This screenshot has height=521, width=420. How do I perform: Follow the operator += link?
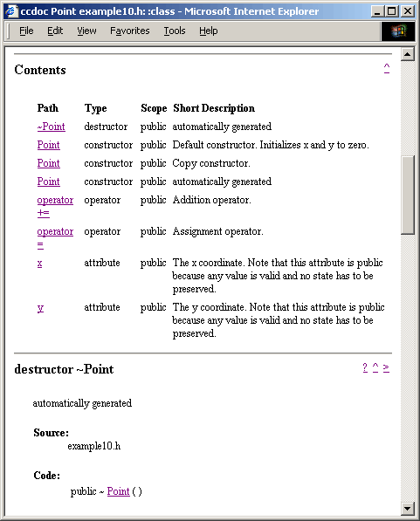pyautogui.click(x=55, y=206)
